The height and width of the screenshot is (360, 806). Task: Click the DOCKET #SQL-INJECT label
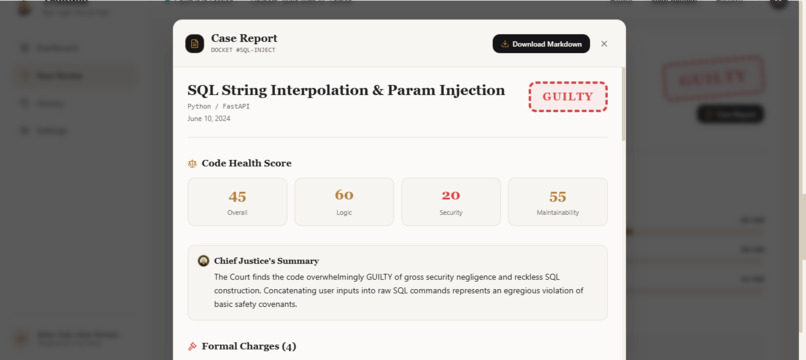click(243, 50)
